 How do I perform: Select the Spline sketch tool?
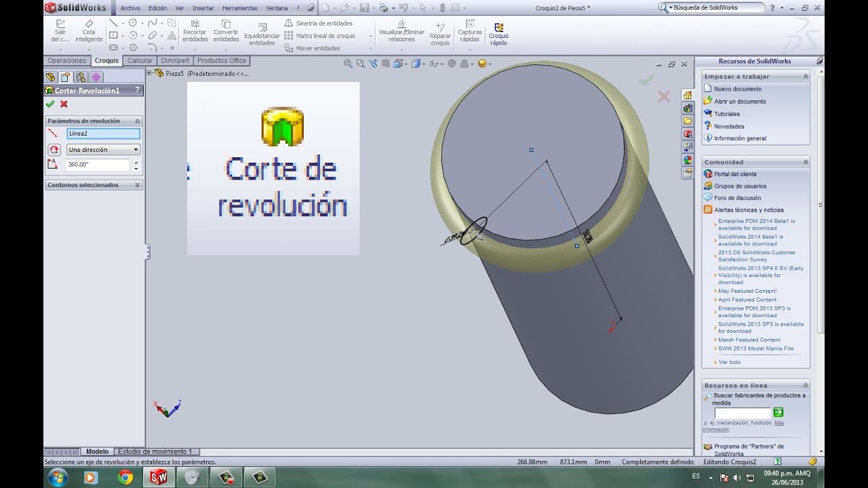pyautogui.click(x=153, y=23)
